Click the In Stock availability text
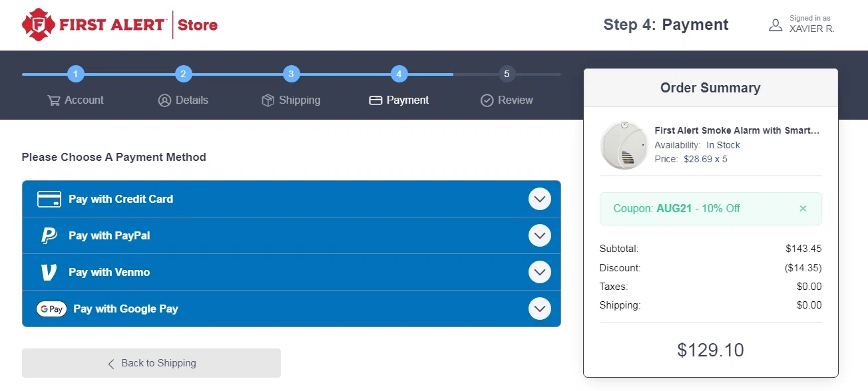This screenshot has height=391, width=868. pyautogui.click(x=723, y=145)
